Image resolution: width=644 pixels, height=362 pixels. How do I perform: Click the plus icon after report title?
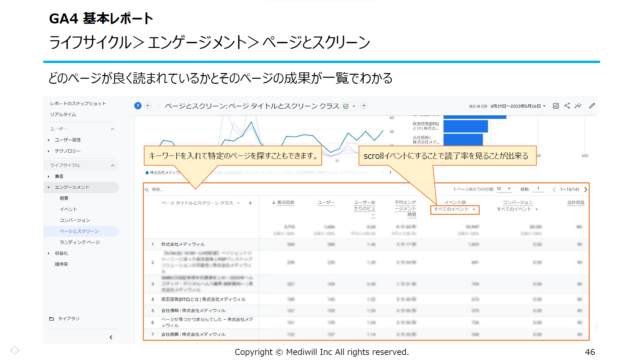tap(364, 106)
